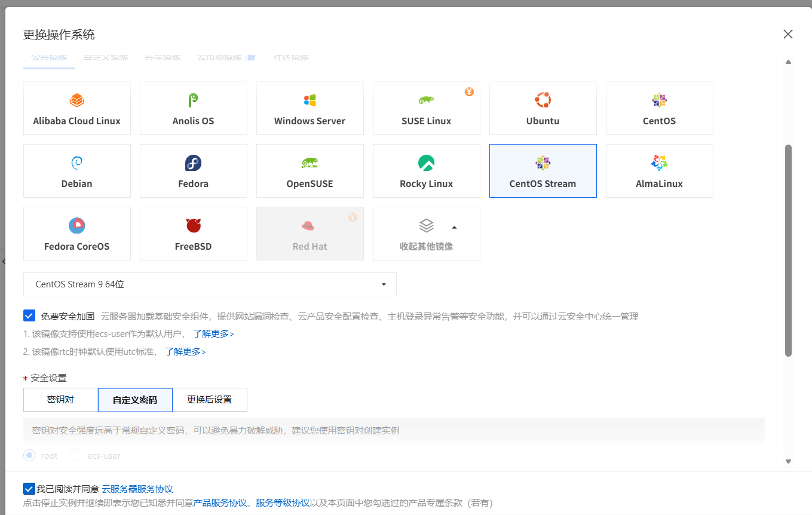Screen dimensions: 812x515
Task: Choose the 更换后设置 option
Action: [210, 400]
